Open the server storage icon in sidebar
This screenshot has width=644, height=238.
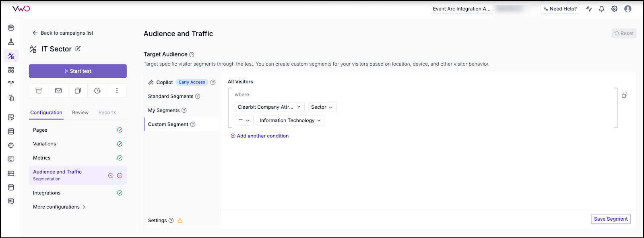[11, 173]
